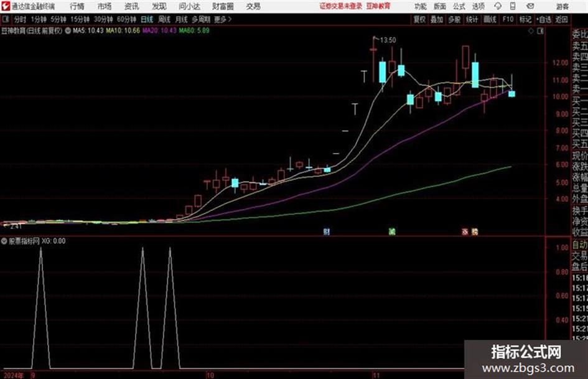Click the MA10: 10.66 indicator label
The image size is (588, 379).
[123, 30]
